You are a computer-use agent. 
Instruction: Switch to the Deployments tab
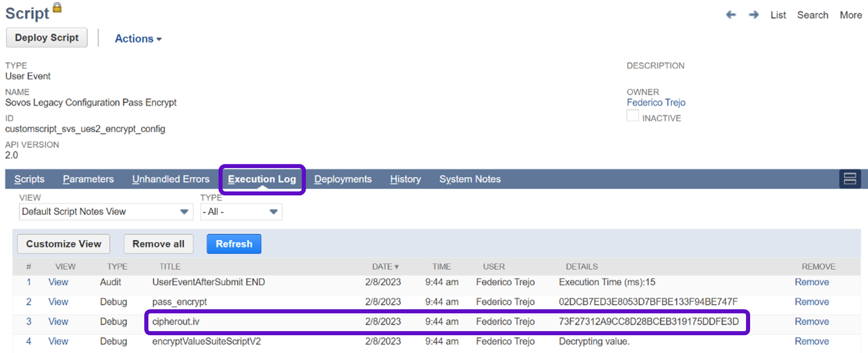click(343, 179)
